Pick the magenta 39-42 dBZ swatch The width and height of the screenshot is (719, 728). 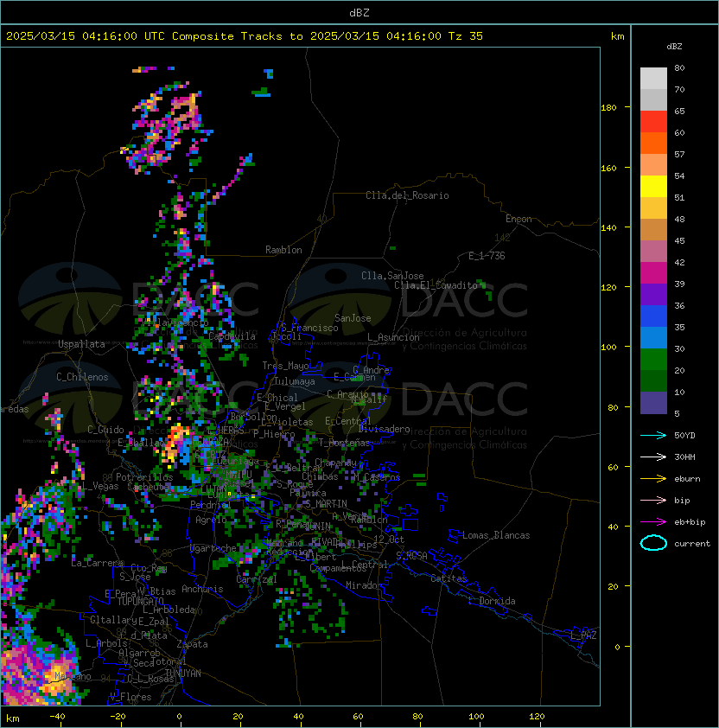click(653, 273)
